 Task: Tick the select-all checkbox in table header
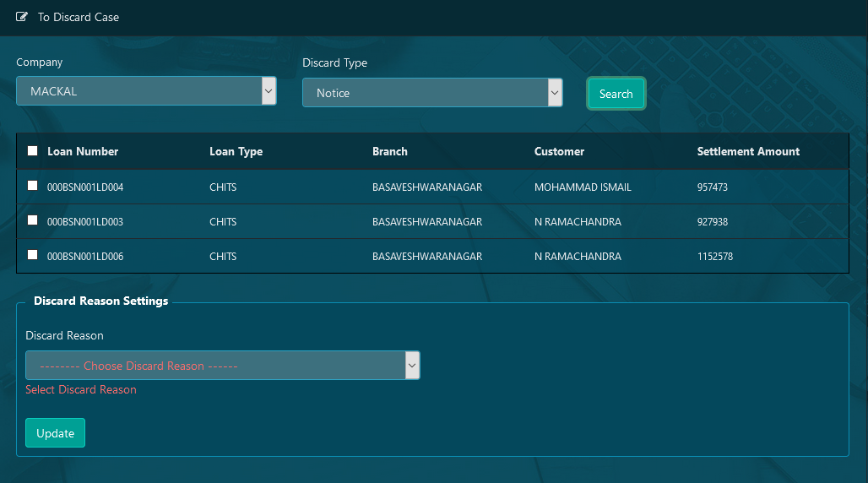point(33,150)
